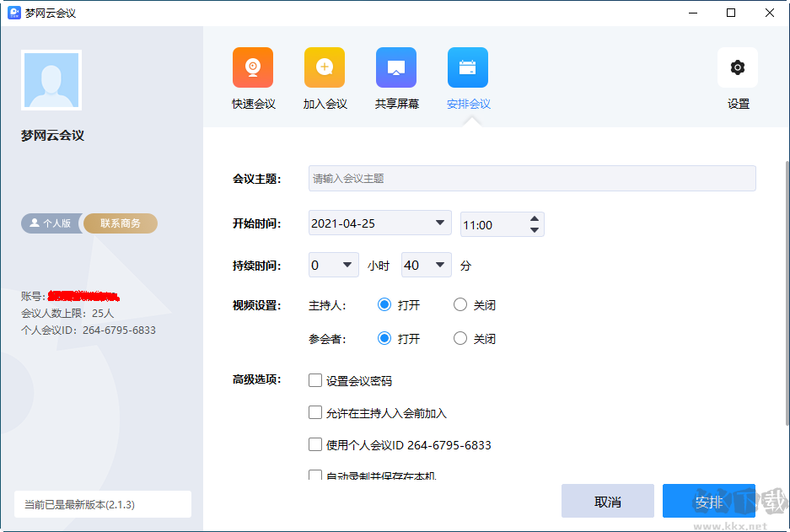Screen dimensions: 790x532
Task: Open 联系商务 contact sales button
Action: pos(121,223)
